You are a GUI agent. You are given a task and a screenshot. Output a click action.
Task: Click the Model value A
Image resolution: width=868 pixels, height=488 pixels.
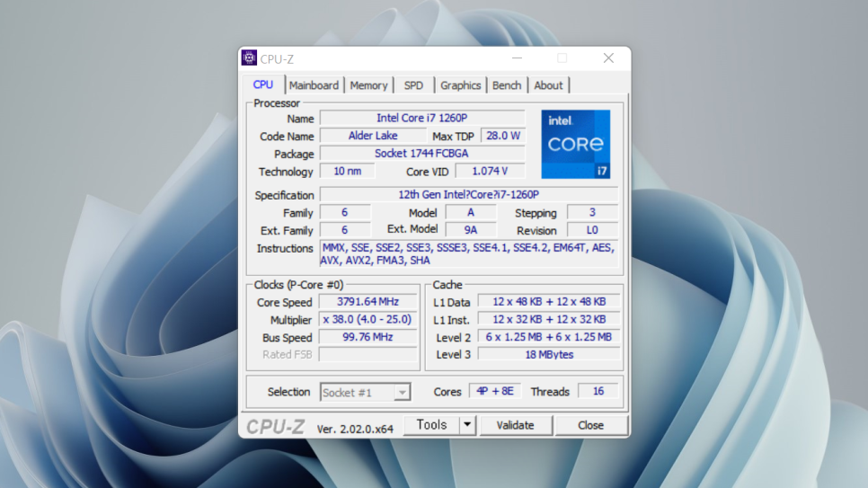point(471,212)
